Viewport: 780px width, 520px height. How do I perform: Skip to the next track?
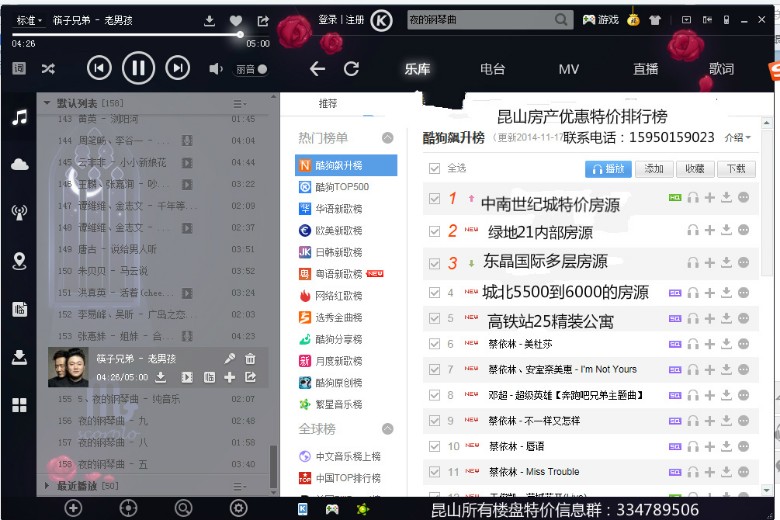pos(178,68)
